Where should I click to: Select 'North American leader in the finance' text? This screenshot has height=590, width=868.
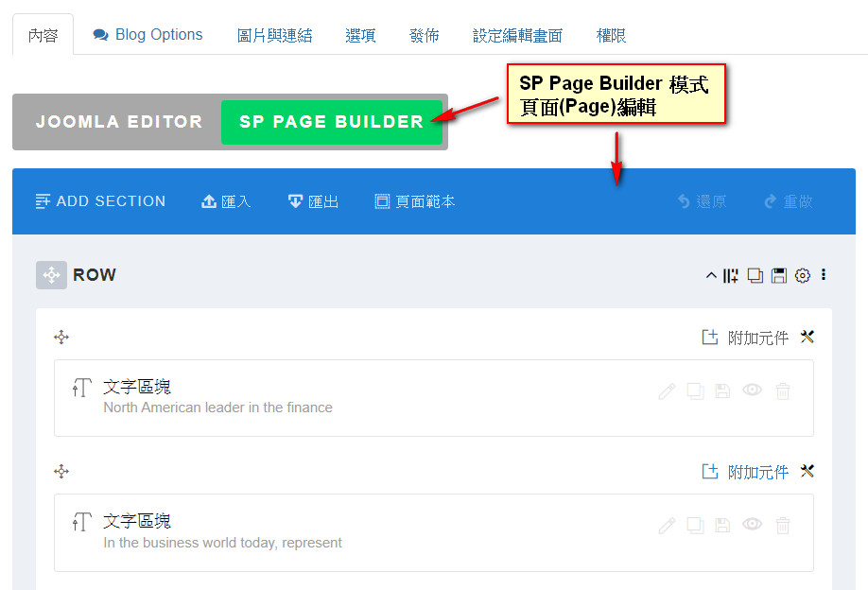(x=218, y=408)
